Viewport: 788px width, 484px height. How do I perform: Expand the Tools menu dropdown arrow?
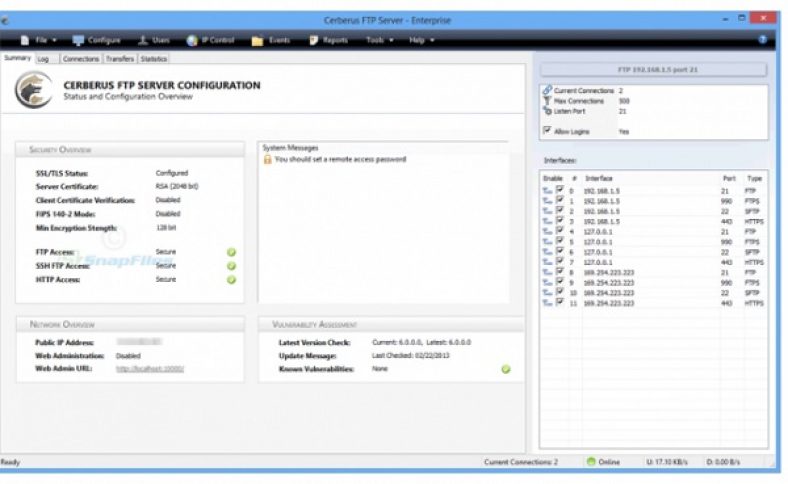(391, 40)
